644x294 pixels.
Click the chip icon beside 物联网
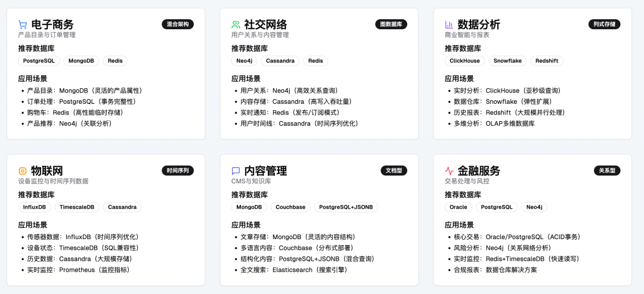pyautogui.click(x=23, y=171)
